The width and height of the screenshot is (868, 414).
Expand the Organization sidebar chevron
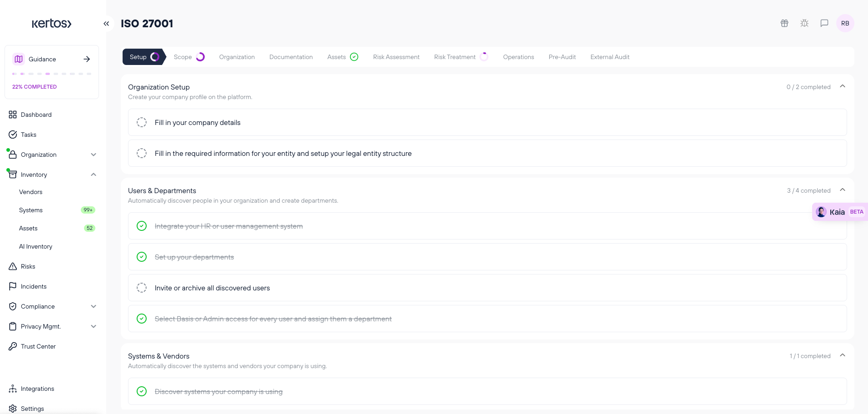tap(94, 155)
